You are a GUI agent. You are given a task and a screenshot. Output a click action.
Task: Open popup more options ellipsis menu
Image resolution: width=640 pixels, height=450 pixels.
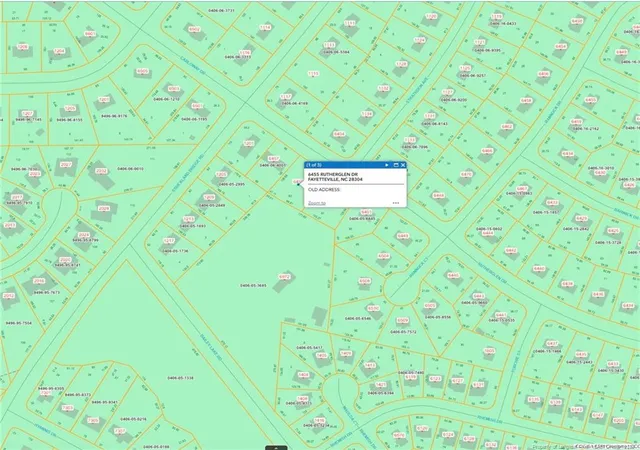pyautogui.click(x=396, y=203)
